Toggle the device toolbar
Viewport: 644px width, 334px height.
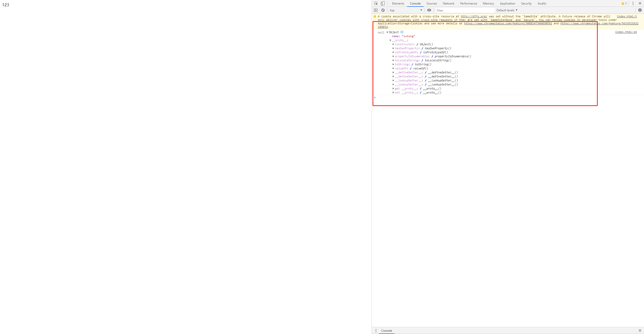(x=383, y=3)
